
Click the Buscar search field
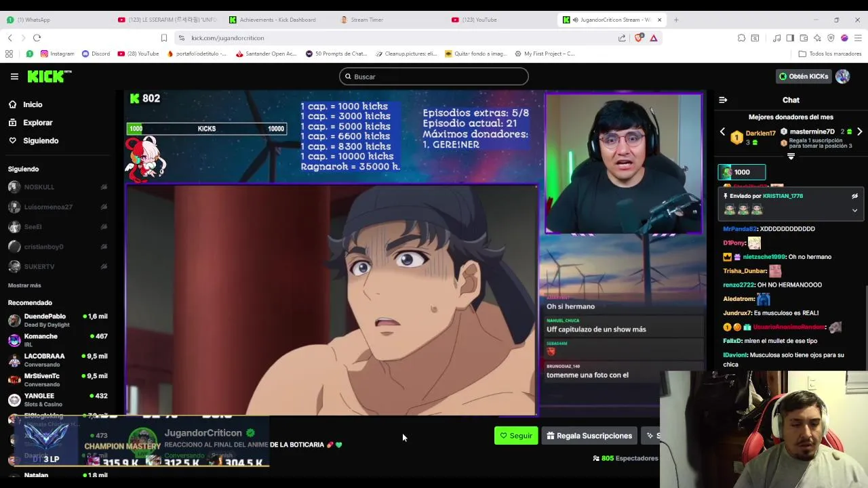click(x=434, y=77)
